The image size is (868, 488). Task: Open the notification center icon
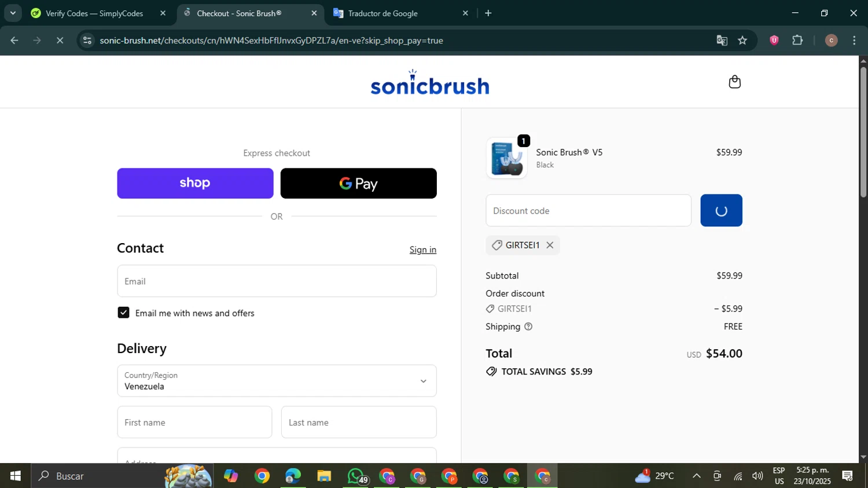pos(848,476)
